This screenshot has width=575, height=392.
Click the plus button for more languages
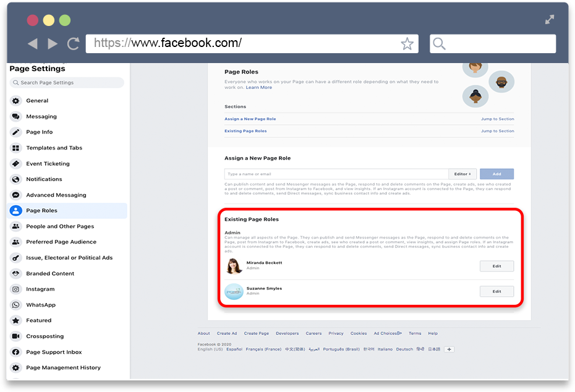449,349
